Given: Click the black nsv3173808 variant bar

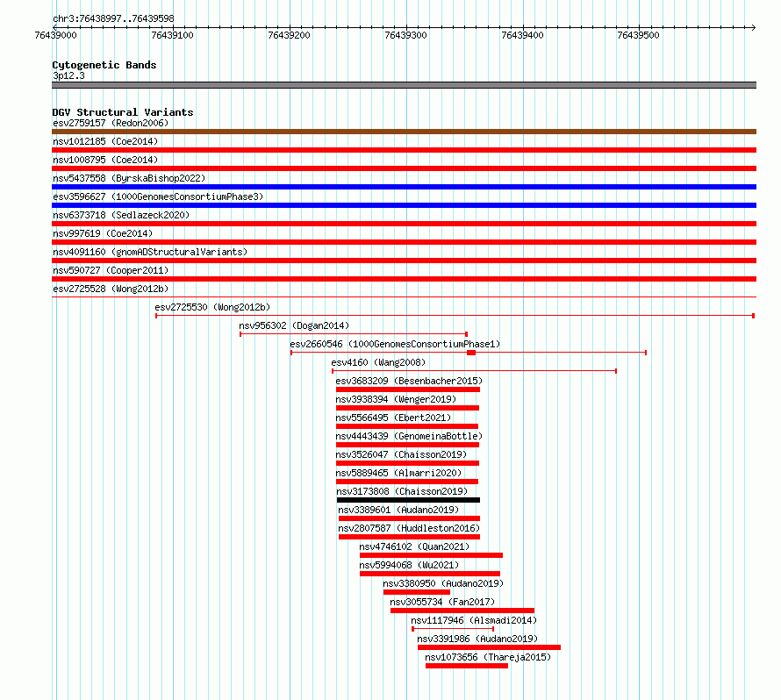Looking at the screenshot, I should click(408, 500).
